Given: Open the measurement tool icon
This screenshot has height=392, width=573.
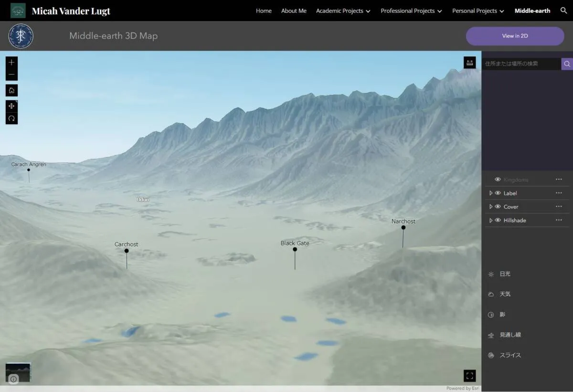Looking at the screenshot, I should coord(469,63).
